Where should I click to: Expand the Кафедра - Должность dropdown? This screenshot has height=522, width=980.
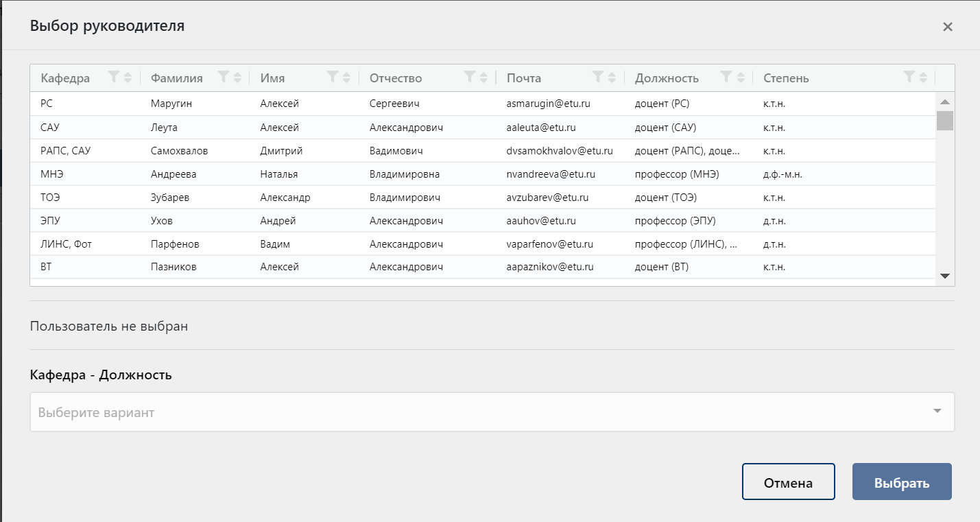tap(492, 412)
